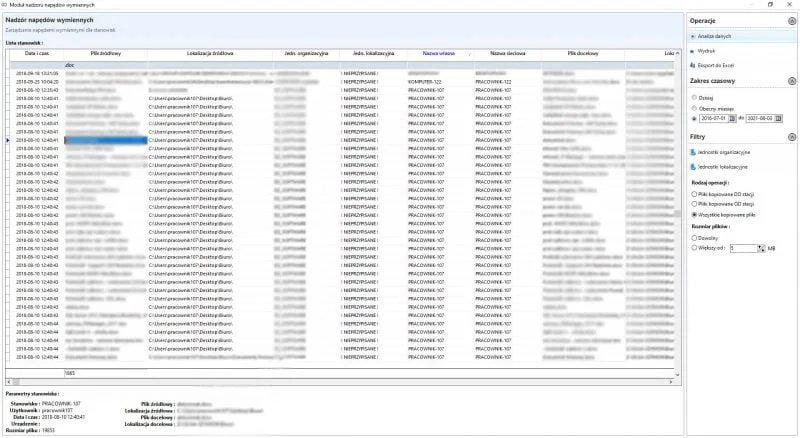Viewport: 800px width, 438px height.
Task: Open calendar for the start date
Action: tap(733, 118)
